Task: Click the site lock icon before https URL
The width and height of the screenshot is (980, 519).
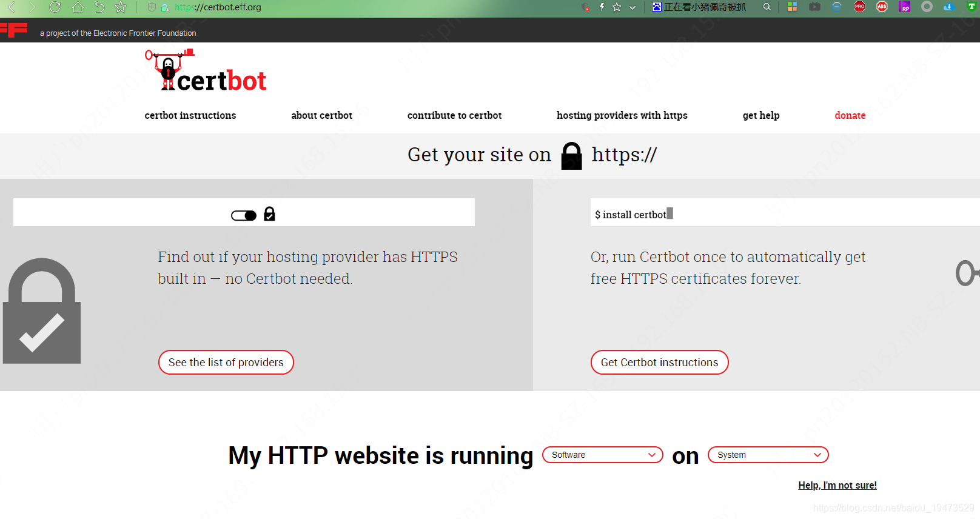Action: (x=165, y=7)
